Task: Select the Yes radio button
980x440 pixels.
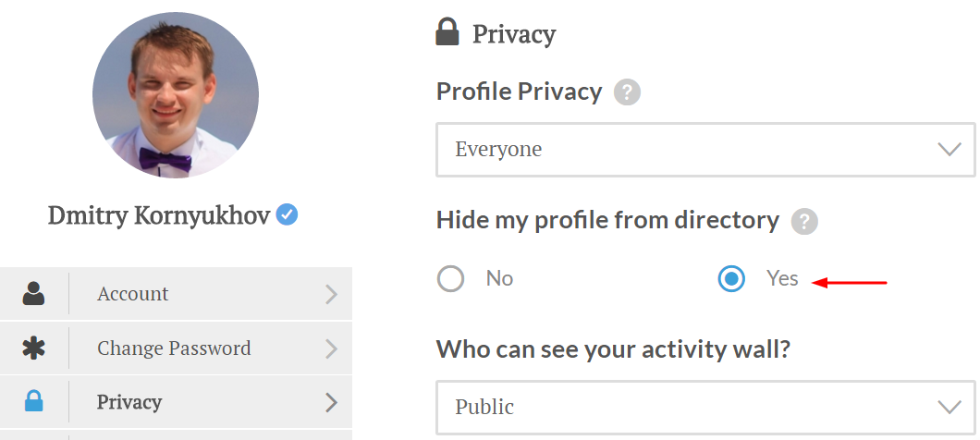Action: coord(731,278)
